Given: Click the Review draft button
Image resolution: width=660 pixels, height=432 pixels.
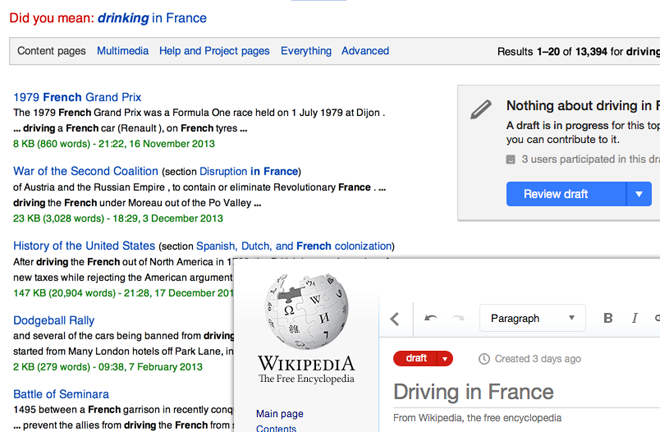Looking at the screenshot, I should [x=566, y=194].
